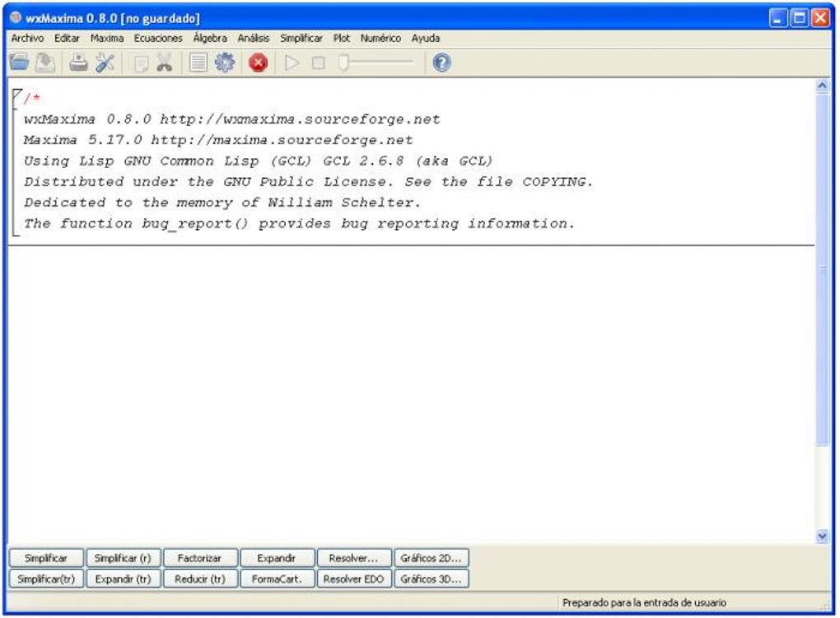Click the vertical scrollbar up arrow
This screenshot has height=618, width=840.
pos(823,86)
